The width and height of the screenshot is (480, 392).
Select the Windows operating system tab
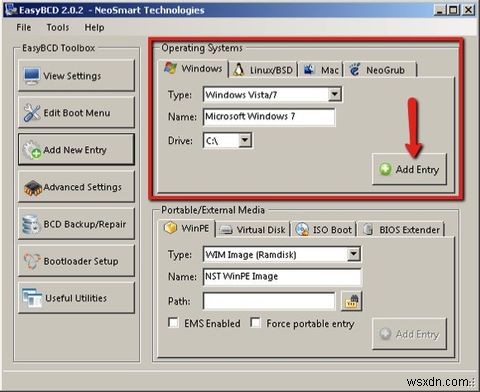click(x=193, y=68)
